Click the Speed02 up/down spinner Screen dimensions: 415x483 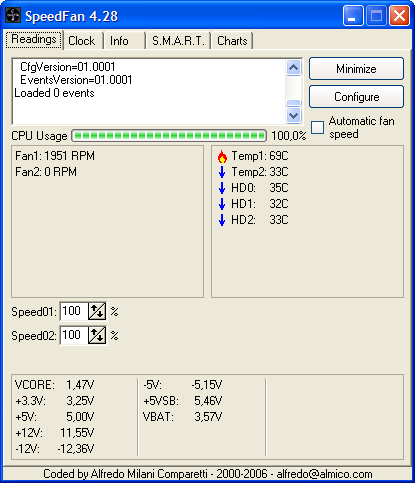[x=97, y=335]
